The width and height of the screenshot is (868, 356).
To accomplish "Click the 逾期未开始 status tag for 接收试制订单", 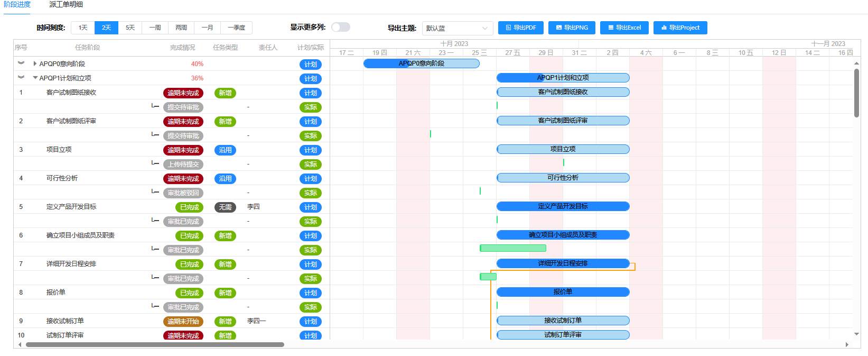I will pos(183,321).
